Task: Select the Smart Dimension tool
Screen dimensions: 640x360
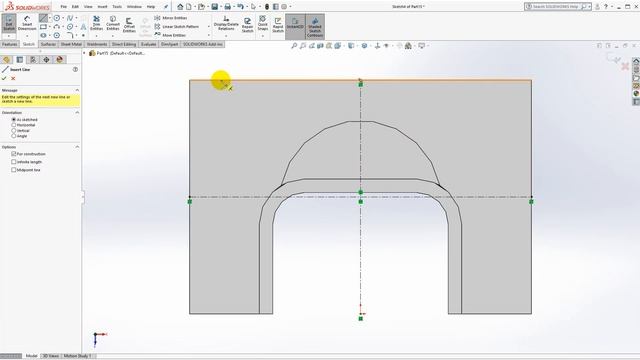Action: tap(27, 23)
